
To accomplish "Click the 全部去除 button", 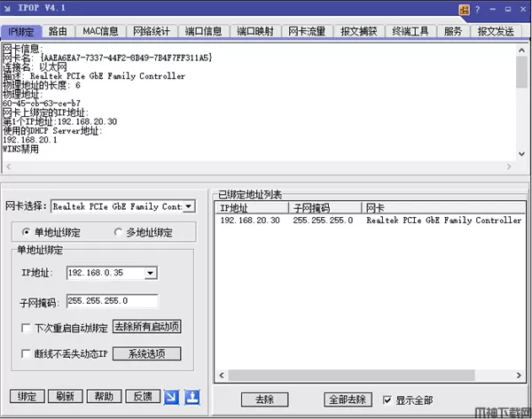I will (348, 400).
